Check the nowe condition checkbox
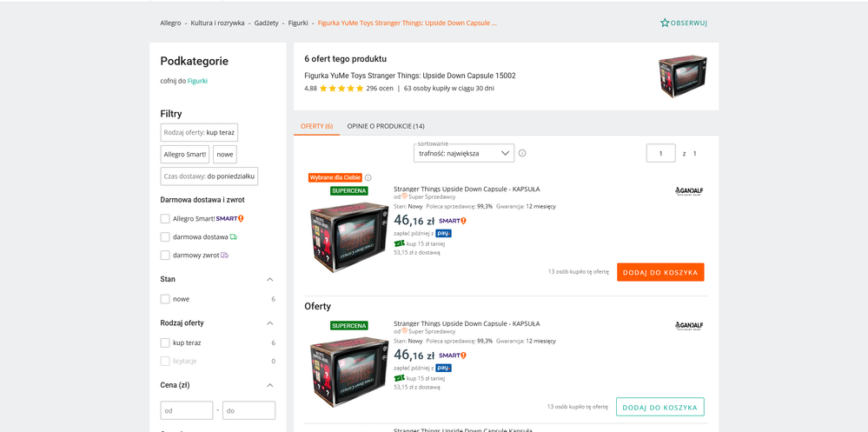868x432 pixels. click(x=165, y=299)
